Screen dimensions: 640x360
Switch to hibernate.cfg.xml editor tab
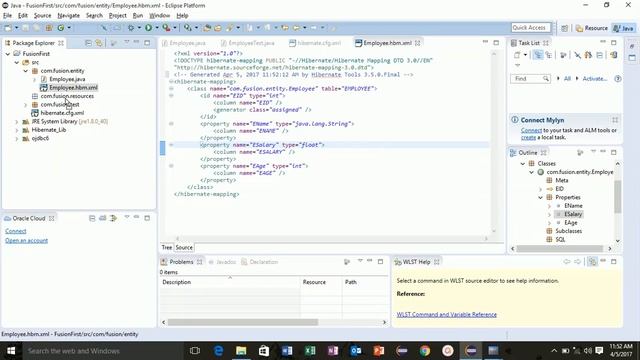click(x=315, y=43)
